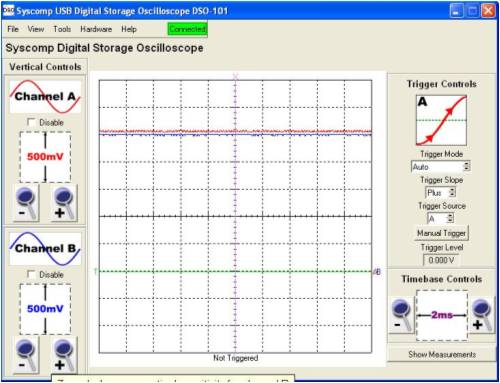Click the trigger slope A waveform icon
Viewport: 500px width, 383px height.
441,120
